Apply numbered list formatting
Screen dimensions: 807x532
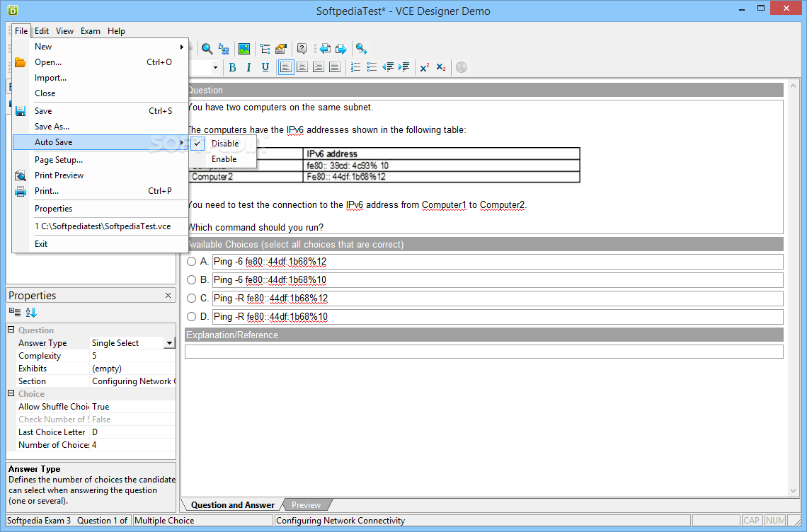pos(355,67)
